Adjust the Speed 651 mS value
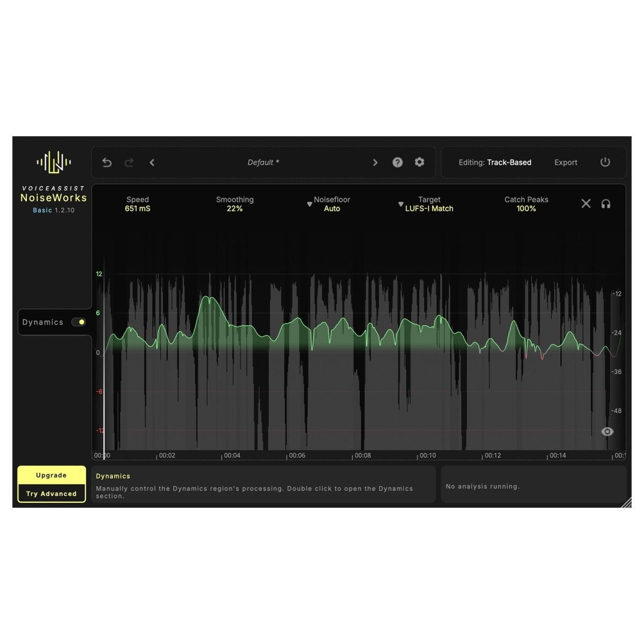This screenshot has height=644, width=644. (x=138, y=209)
